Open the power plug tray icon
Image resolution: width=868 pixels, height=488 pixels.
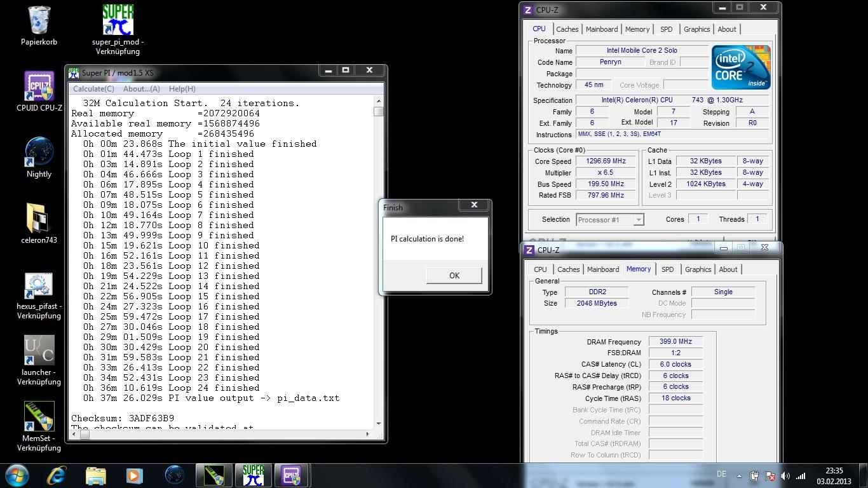754,475
